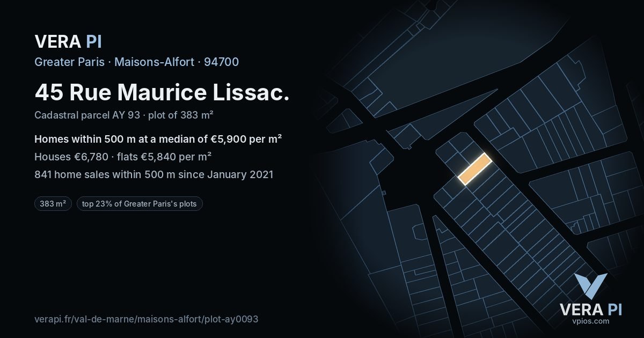Click the 45 Rue Maurice Lissac heading
Screen dimensions: 644x338
[x=162, y=92]
